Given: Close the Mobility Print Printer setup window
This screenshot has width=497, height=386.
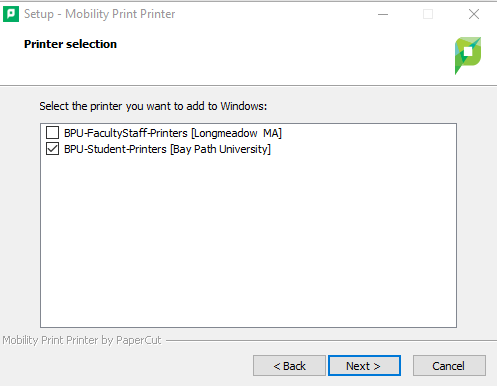Looking at the screenshot, I should point(474,14).
